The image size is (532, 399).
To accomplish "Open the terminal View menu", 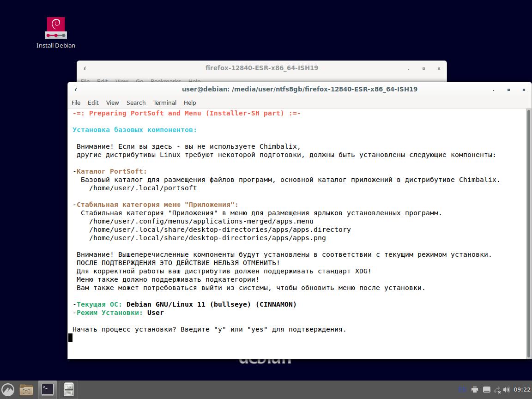I will pos(112,103).
